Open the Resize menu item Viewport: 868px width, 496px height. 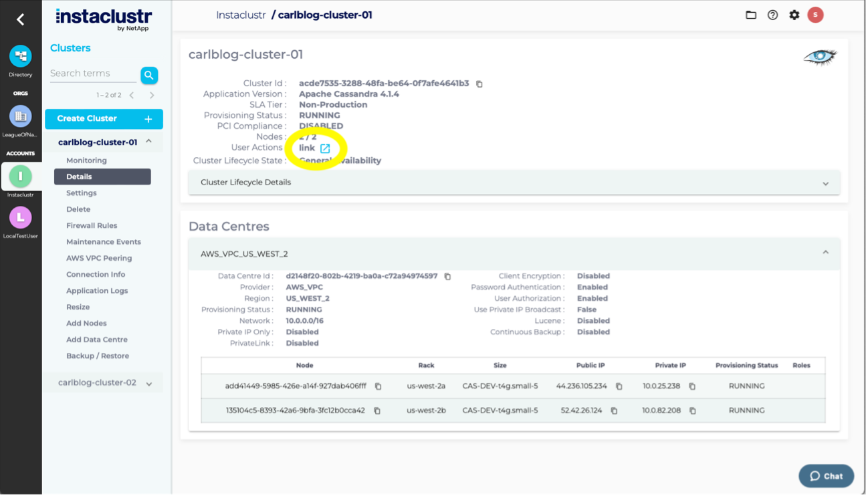78,307
